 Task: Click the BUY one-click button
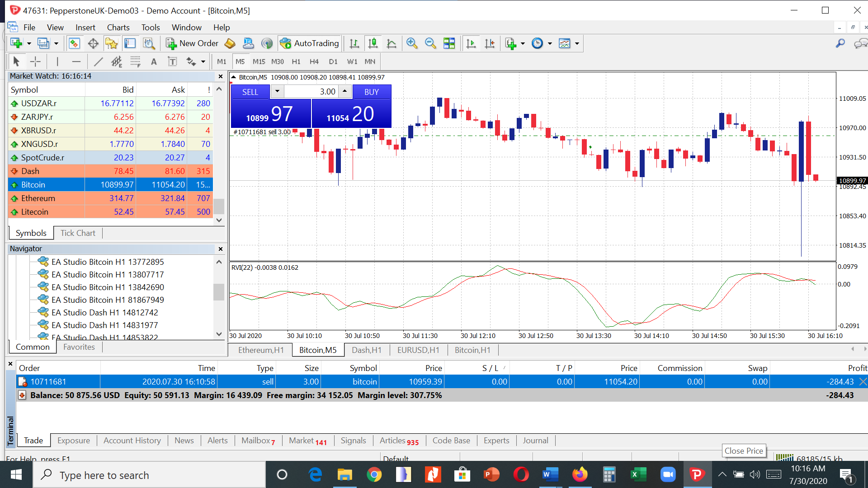(372, 92)
